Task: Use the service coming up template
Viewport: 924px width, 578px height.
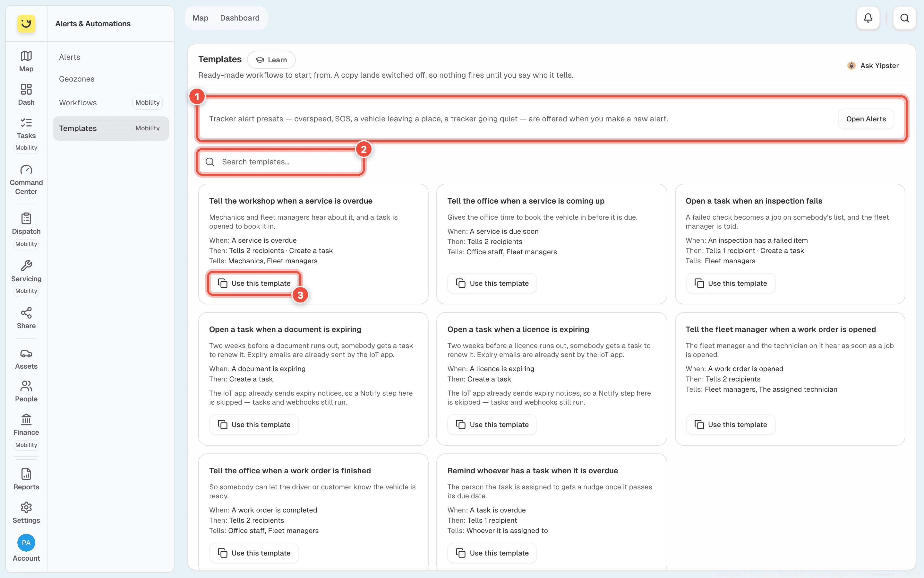Action: (492, 283)
